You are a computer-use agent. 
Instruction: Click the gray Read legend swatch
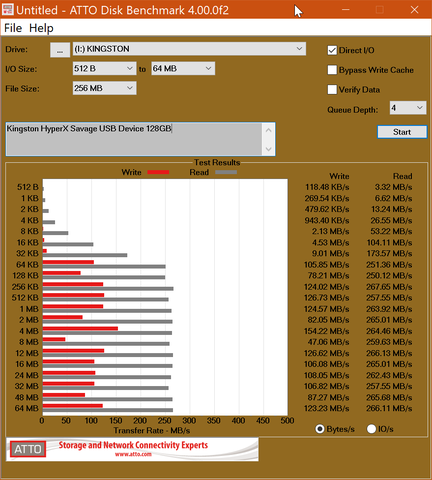tap(226, 172)
